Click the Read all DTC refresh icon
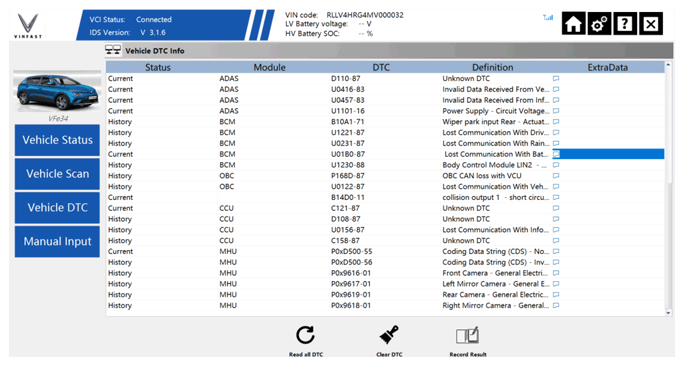Viewport: 684px width, 366px height. click(305, 335)
